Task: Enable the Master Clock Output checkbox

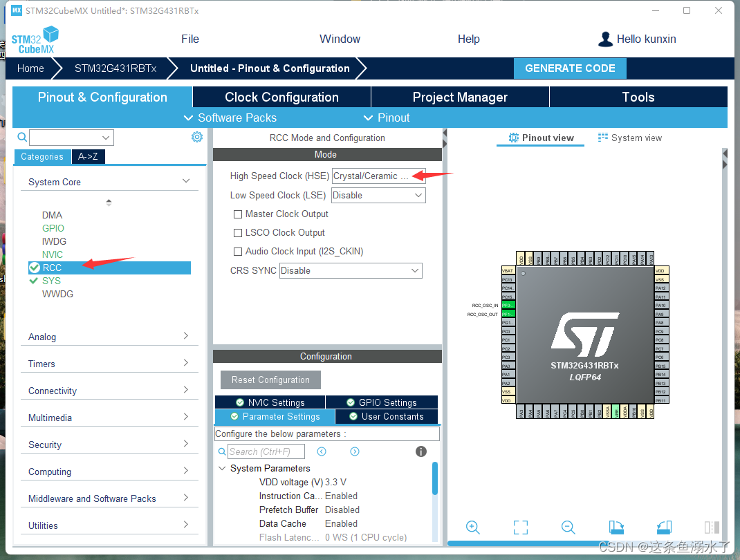Action: point(238,214)
